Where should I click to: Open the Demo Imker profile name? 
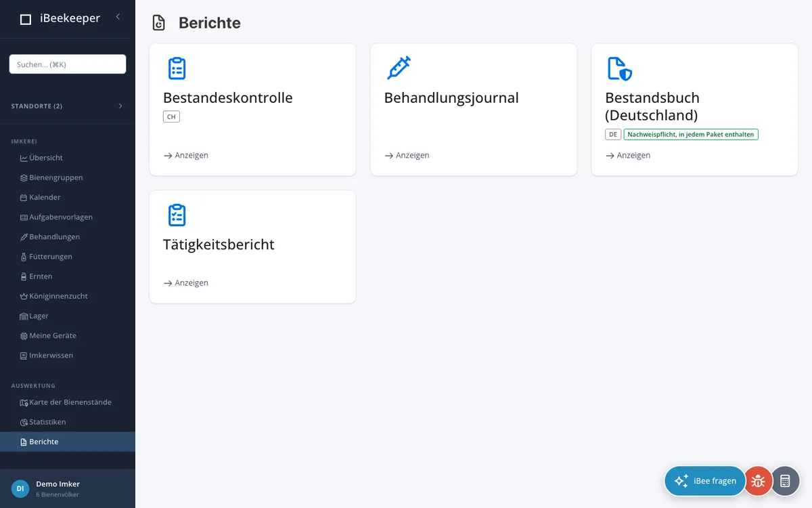pyautogui.click(x=58, y=484)
